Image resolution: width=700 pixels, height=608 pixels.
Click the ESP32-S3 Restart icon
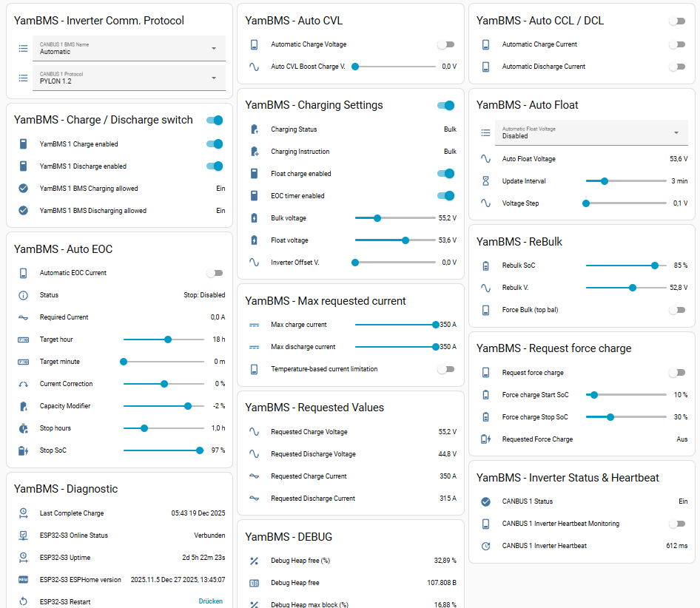tap(23, 601)
